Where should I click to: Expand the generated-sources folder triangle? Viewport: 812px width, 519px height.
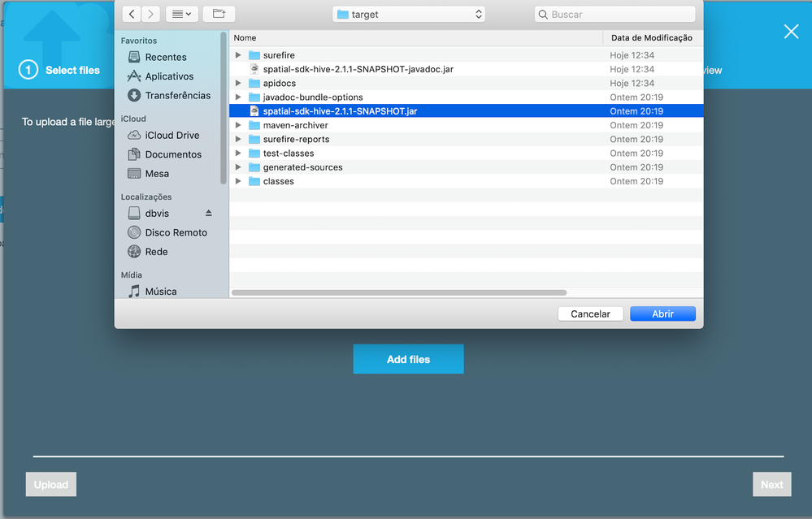238,167
